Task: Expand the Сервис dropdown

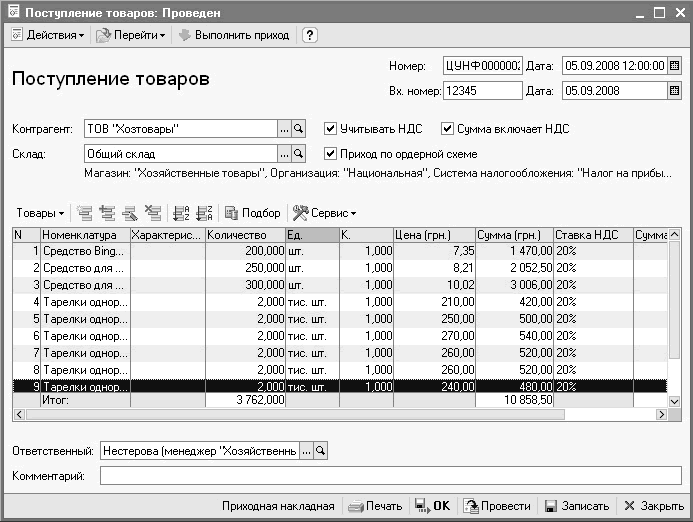Action: coord(324,213)
